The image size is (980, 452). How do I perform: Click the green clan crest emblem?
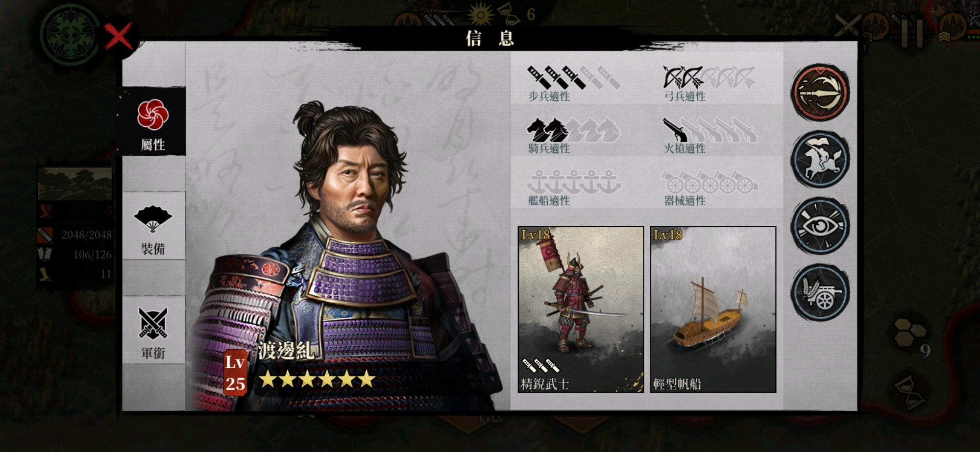click(69, 34)
